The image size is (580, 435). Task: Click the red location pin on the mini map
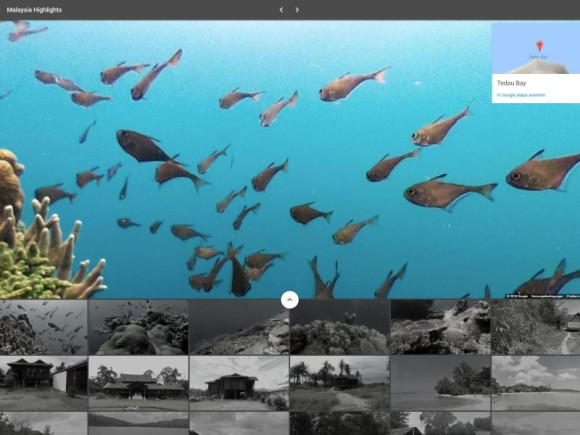coord(540,46)
